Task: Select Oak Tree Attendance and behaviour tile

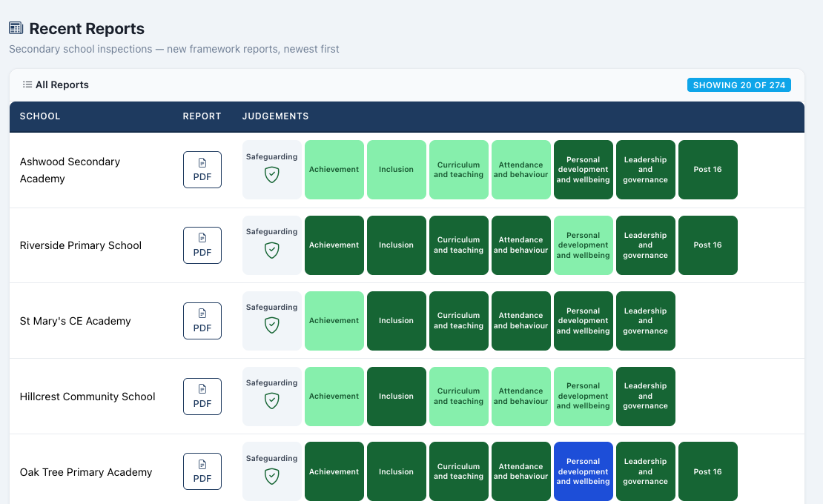Action: [521, 471]
